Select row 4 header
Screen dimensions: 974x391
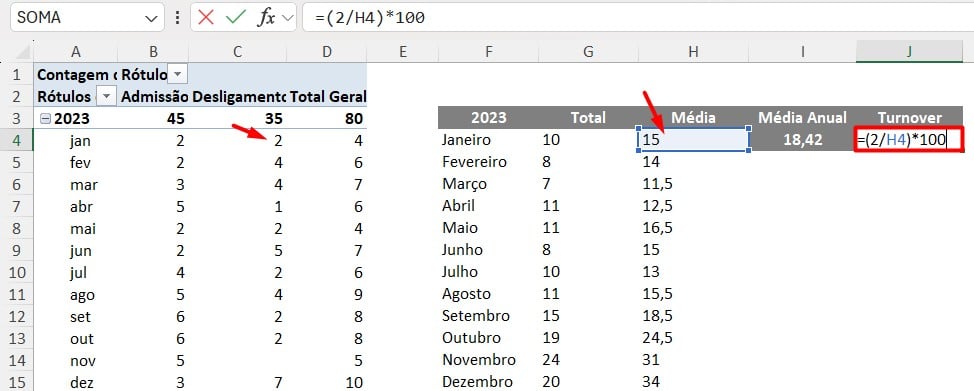coord(16,140)
